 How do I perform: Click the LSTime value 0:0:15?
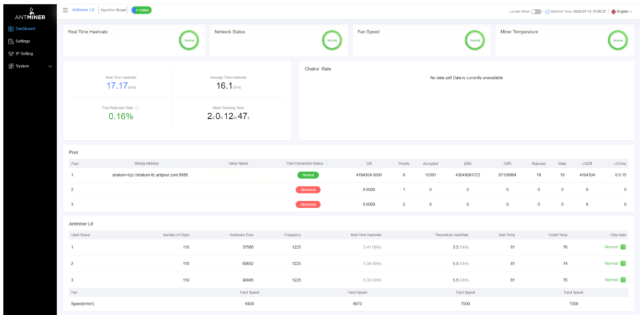click(621, 175)
